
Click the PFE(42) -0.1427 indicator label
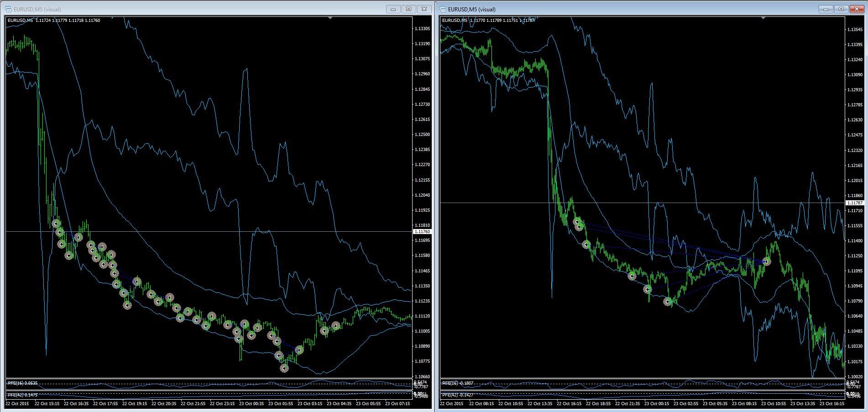tap(457, 395)
